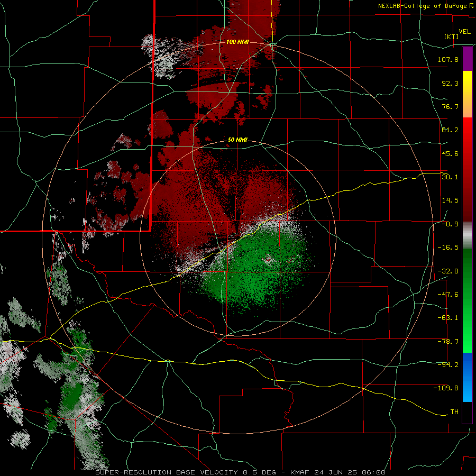
Task: Click the 30.1 velocity scale value
Action: tap(450, 177)
